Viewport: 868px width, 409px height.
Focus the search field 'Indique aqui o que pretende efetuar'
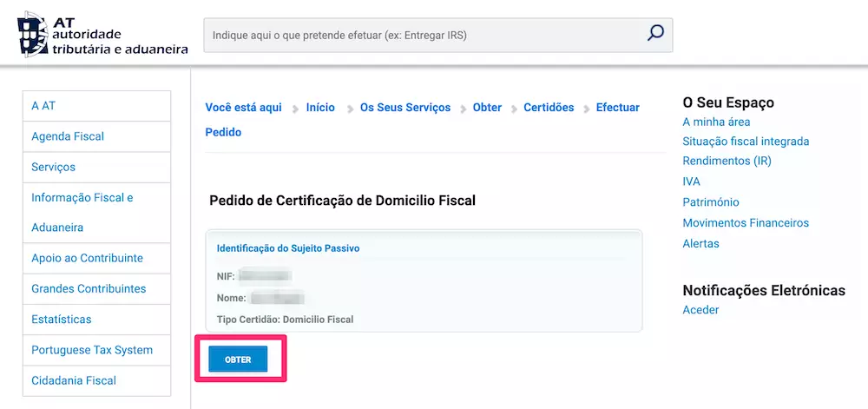[437, 36]
